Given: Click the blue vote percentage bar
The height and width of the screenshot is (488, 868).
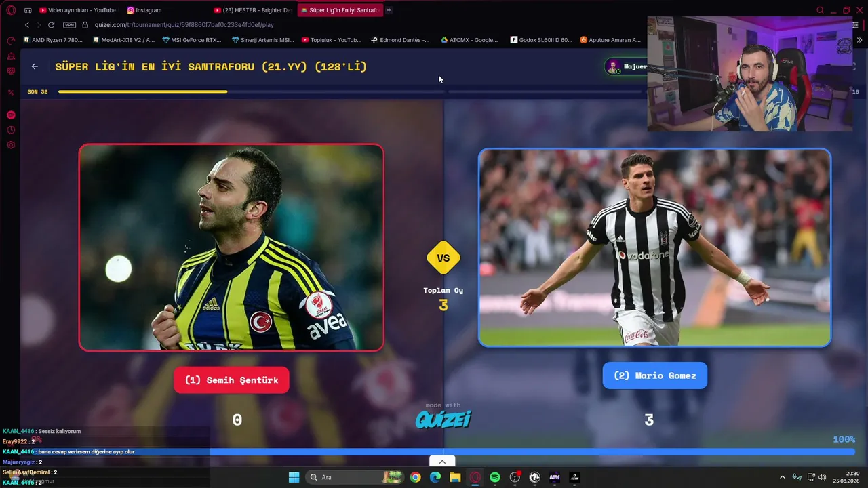Looking at the screenshot, I should click(x=532, y=451).
